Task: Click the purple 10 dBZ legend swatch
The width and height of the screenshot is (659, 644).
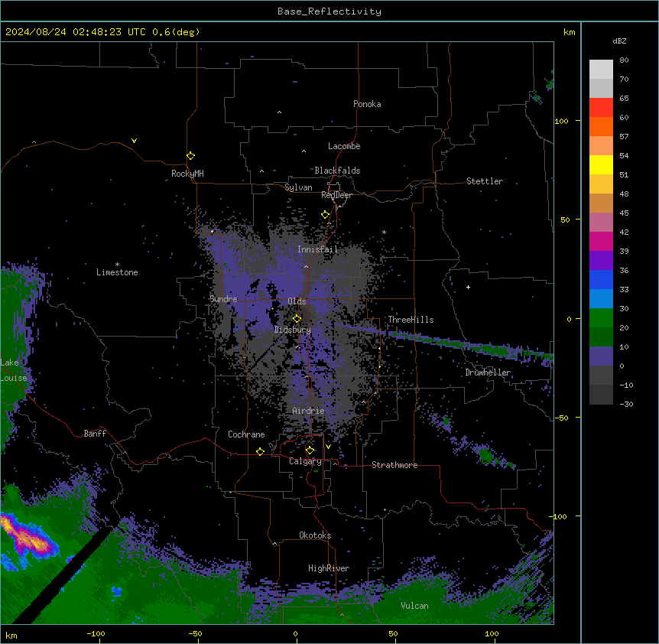Action: pos(601,356)
